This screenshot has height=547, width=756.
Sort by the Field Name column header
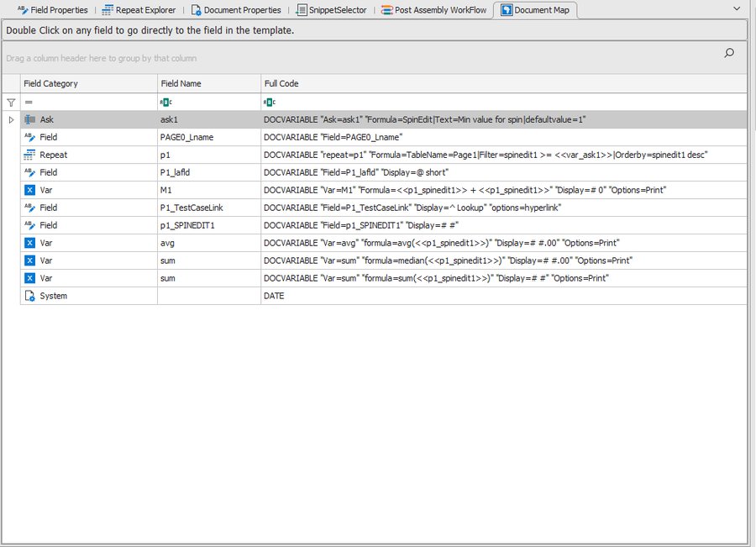209,83
